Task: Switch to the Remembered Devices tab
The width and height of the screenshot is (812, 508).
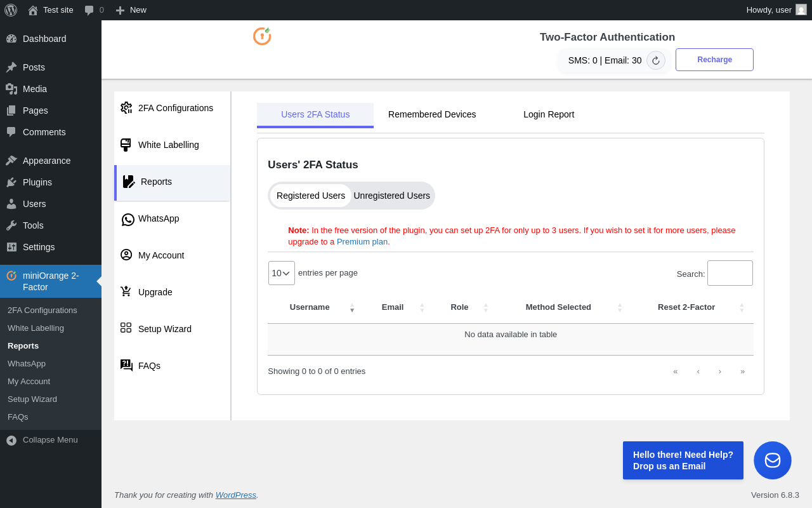Action: (432, 115)
